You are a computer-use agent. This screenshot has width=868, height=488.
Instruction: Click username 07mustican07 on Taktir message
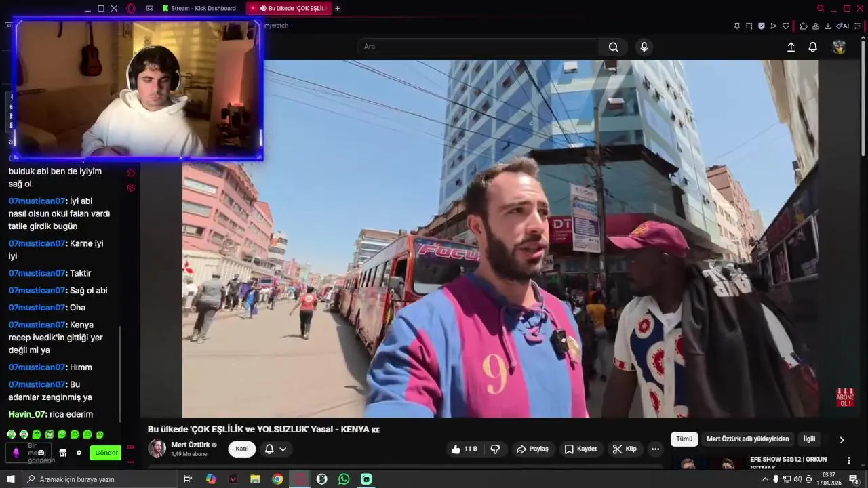pos(37,273)
